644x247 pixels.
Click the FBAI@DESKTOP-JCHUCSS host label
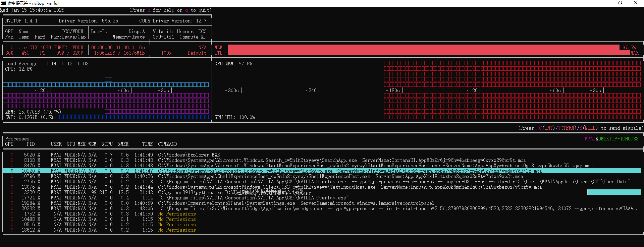click(611, 139)
